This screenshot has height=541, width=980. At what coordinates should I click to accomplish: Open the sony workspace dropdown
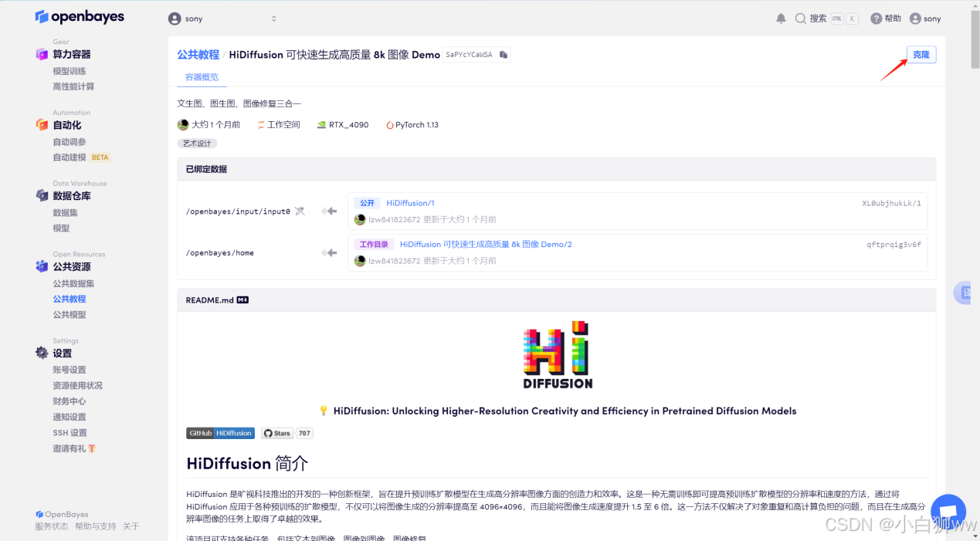[222, 19]
